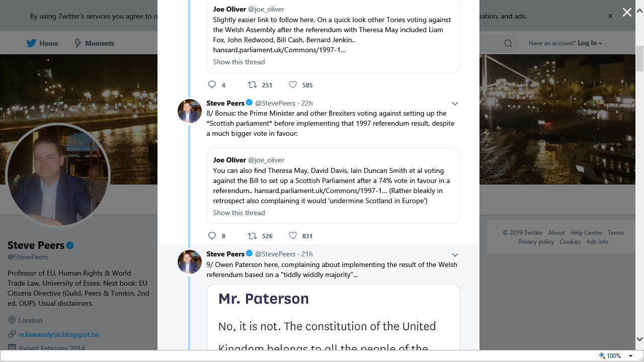Go to Twitter Home tab
This screenshot has height=362, width=644.
click(42, 43)
